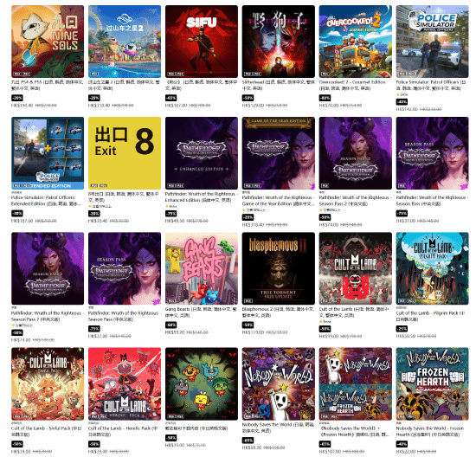Select the Overcooked! 2 Gourmet Edition cover
476x470 pixels.
pos(356,42)
